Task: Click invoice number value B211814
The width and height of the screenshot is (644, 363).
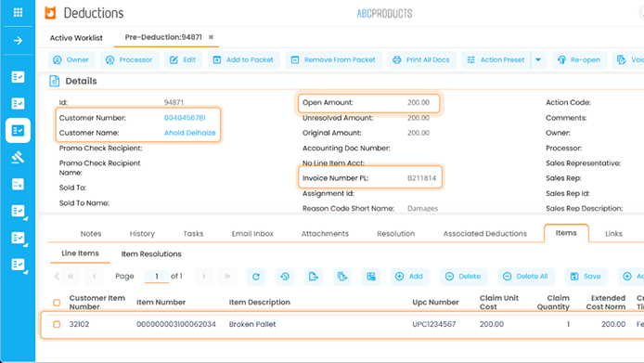Action: [x=422, y=178]
